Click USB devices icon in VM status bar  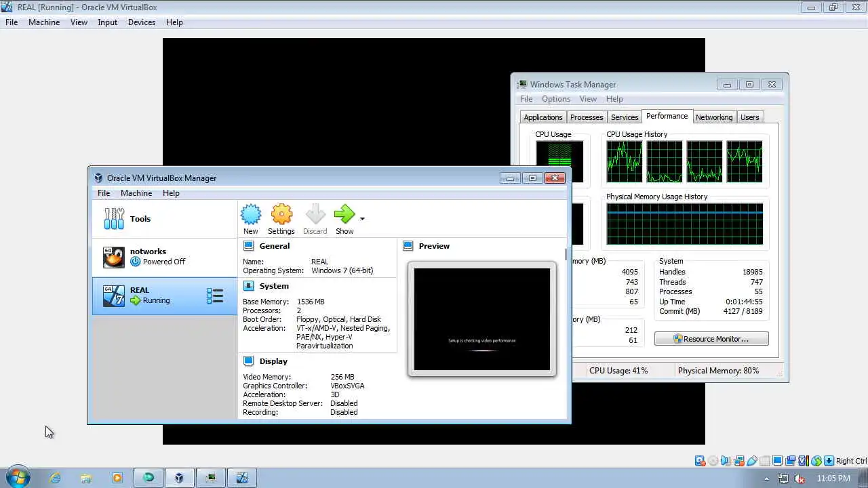tap(752, 461)
